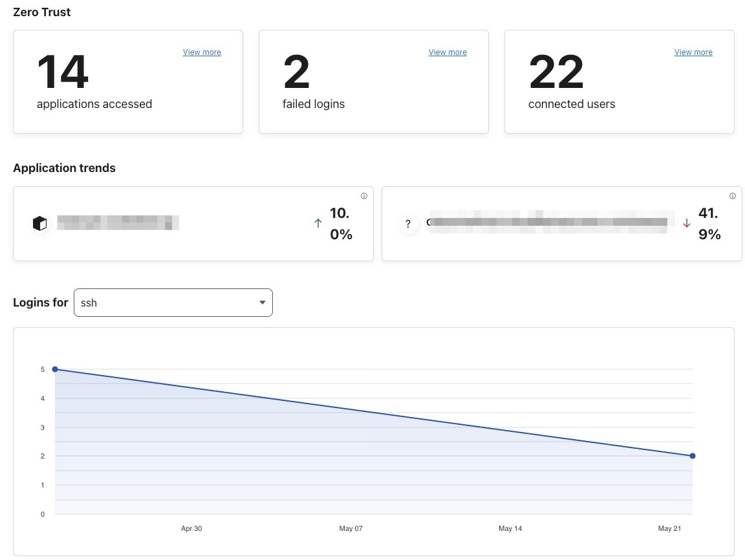The height and width of the screenshot is (560, 745).
Task: Click the info icon on the first trend card
Action: (x=364, y=196)
